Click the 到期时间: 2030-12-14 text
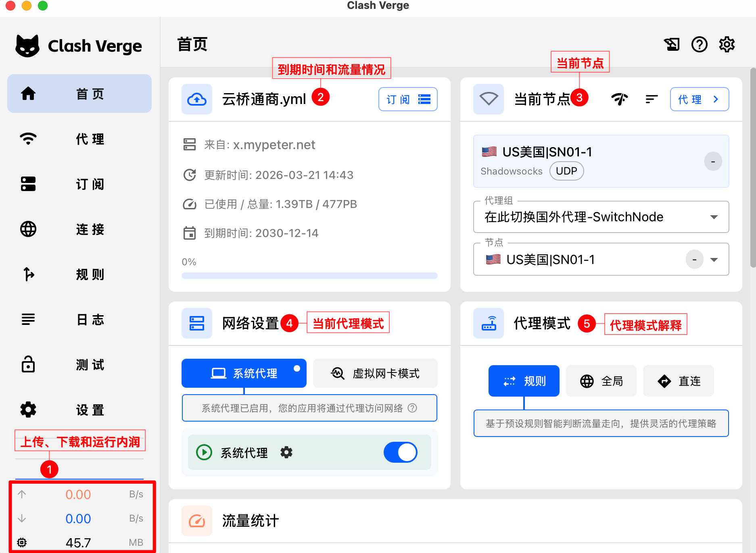The width and height of the screenshot is (756, 553). pyautogui.click(x=261, y=233)
